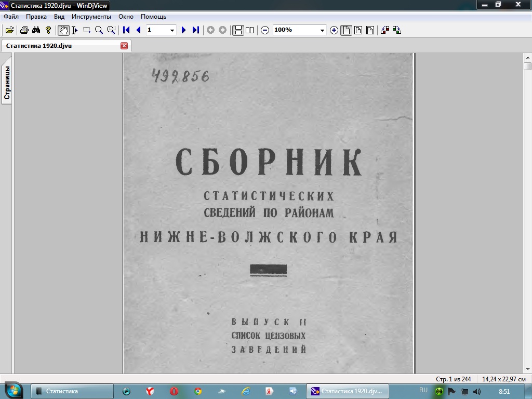Go to the first page
The image size is (532, 399).
[x=126, y=30]
